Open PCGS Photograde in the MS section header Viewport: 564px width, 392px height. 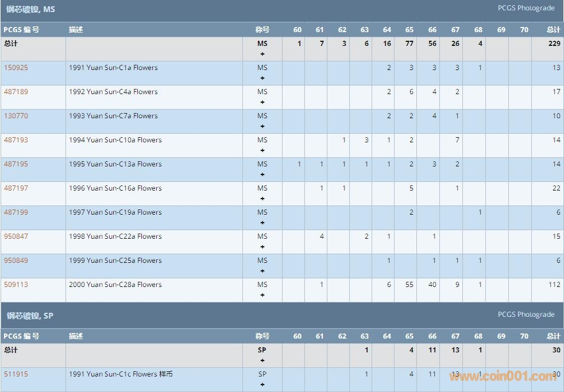pos(526,8)
